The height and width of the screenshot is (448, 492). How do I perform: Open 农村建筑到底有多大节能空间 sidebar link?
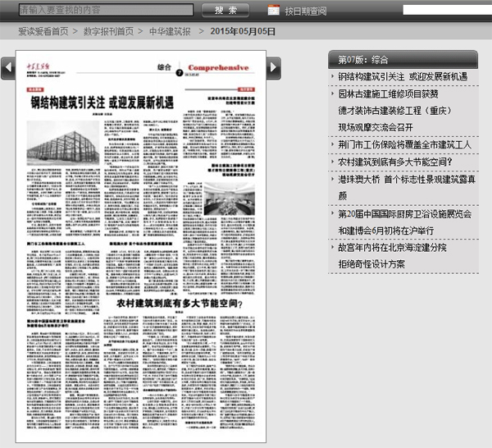[395, 162]
